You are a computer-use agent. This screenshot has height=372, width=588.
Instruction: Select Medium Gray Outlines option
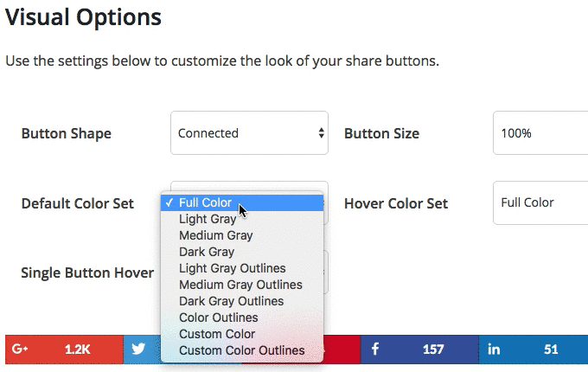click(x=242, y=285)
